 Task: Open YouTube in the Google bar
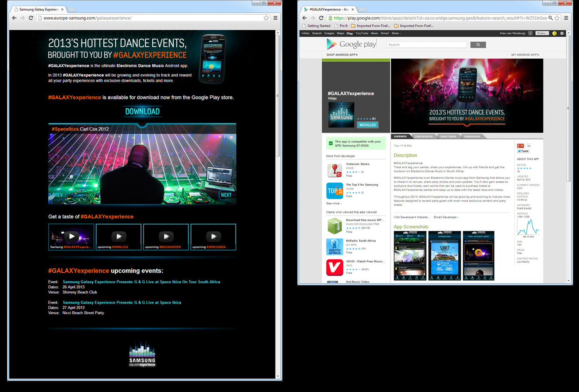coord(362,33)
